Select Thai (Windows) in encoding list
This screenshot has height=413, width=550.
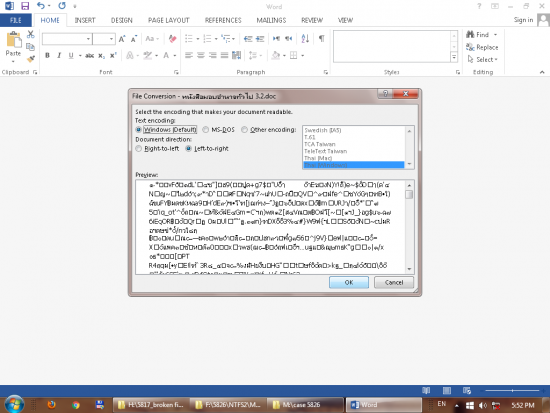pyautogui.click(x=354, y=165)
